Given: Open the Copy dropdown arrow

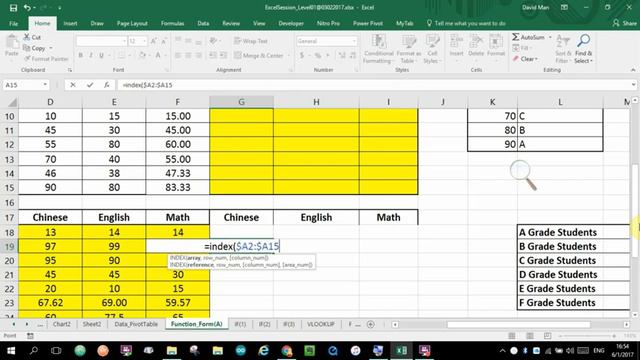Looking at the screenshot, I should (x=51, y=48).
